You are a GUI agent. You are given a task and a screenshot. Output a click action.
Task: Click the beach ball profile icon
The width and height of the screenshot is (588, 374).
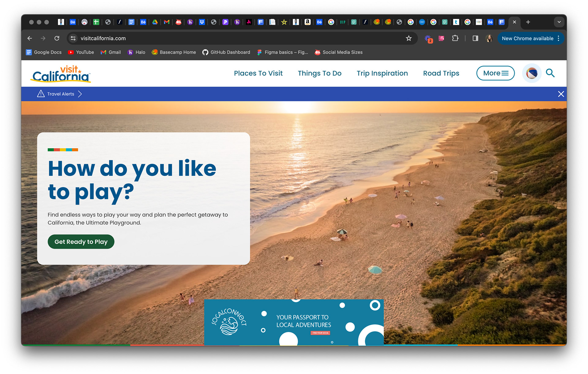(x=532, y=73)
